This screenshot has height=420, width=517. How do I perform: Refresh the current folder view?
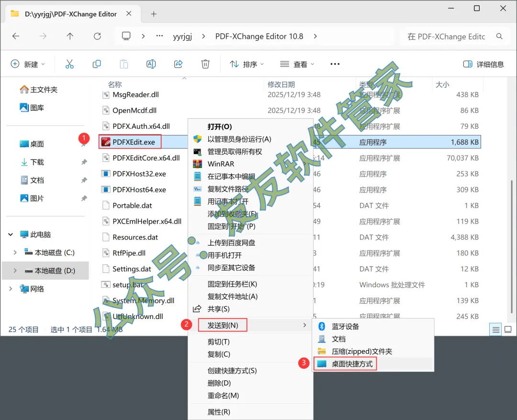click(97, 36)
